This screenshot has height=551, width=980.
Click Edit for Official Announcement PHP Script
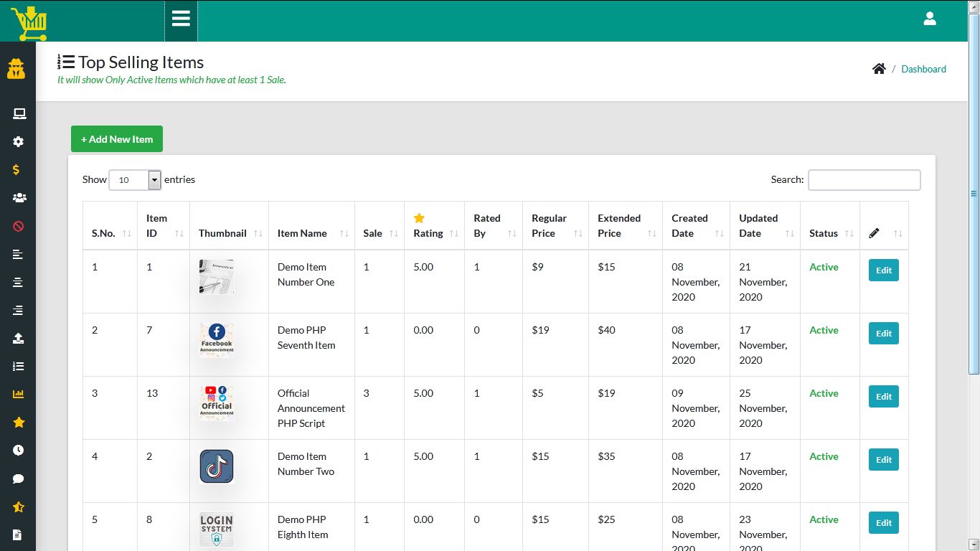point(883,397)
